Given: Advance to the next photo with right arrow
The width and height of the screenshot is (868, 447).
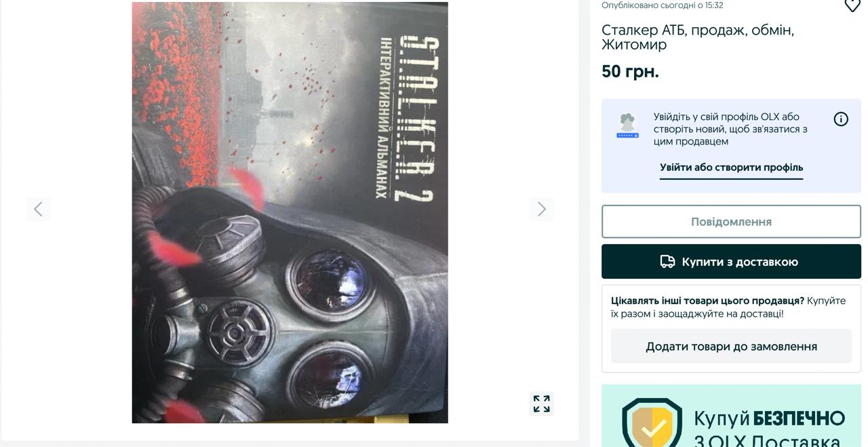Looking at the screenshot, I should pos(541,209).
